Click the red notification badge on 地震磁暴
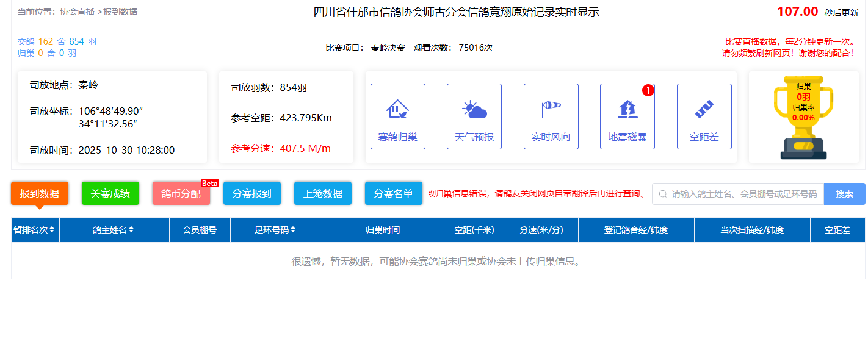868x350 pixels. (x=648, y=90)
